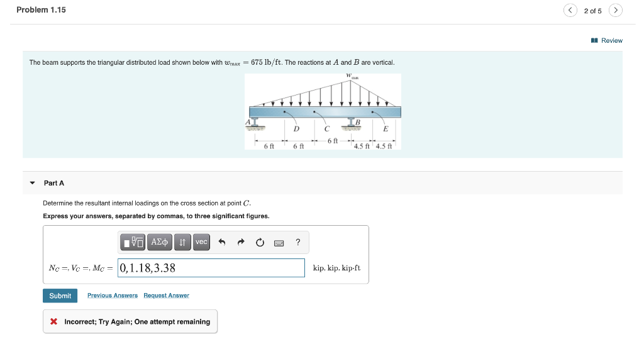View Previous Answers
The height and width of the screenshot is (349, 644).
pos(113,295)
